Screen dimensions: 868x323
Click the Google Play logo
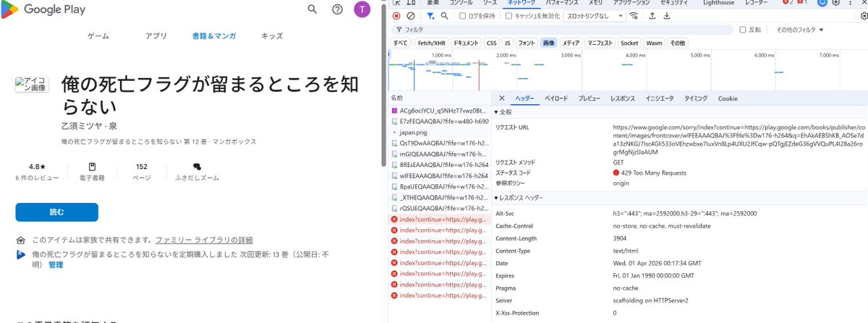click(43, 9)
